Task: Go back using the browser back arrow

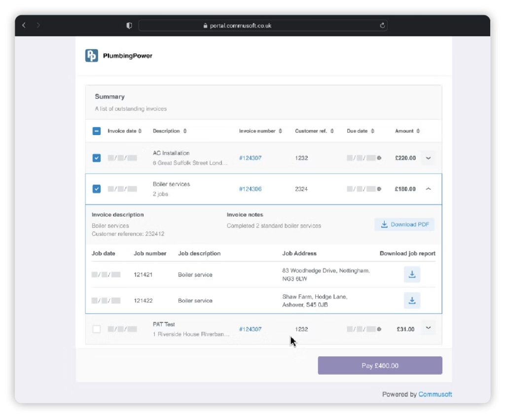Action: click(24, 25)
